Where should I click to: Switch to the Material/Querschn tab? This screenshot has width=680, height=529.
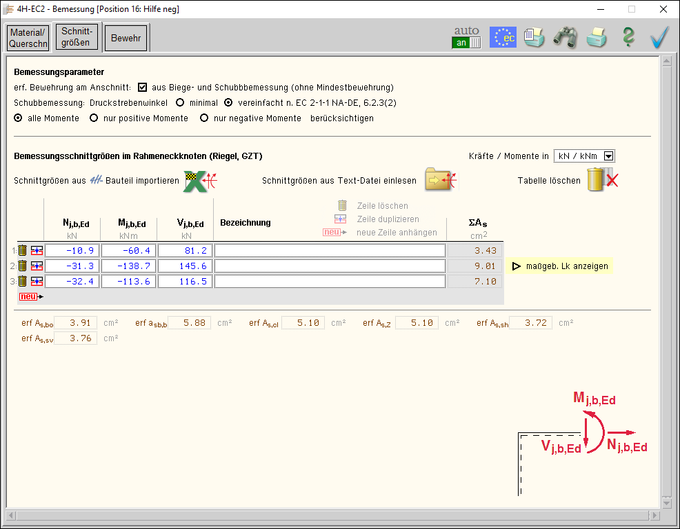(x=28, y=38)
